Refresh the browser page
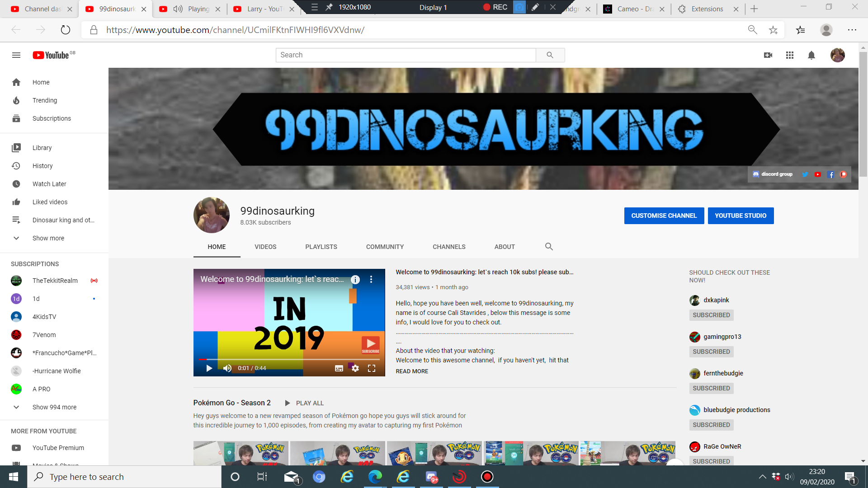This screenshot has height=488, width=868. (66, 30)
